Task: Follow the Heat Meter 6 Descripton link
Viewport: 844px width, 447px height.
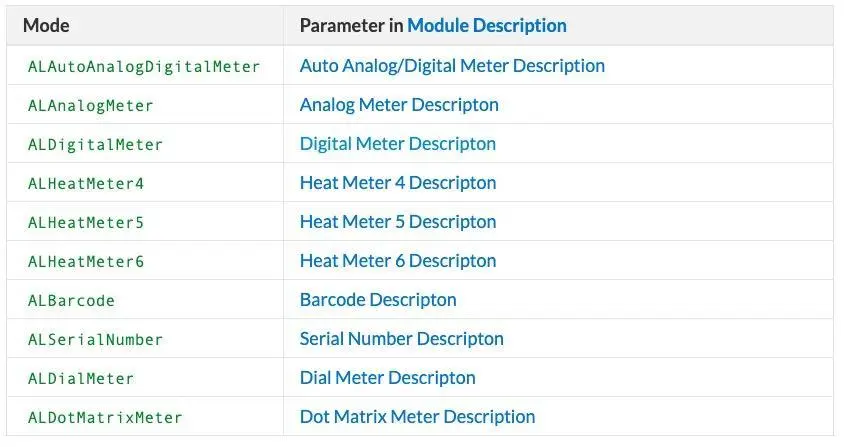Action: coord(398,261)
